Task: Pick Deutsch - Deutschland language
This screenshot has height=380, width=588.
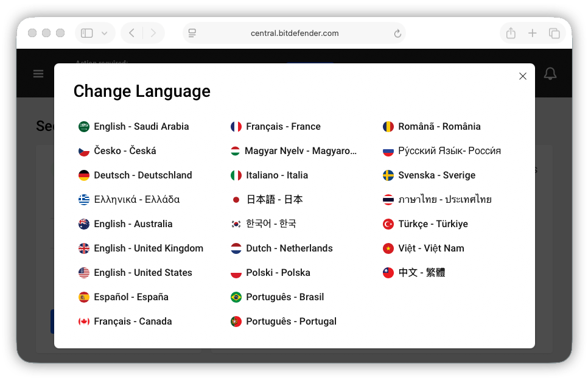Action: point(135,175)
